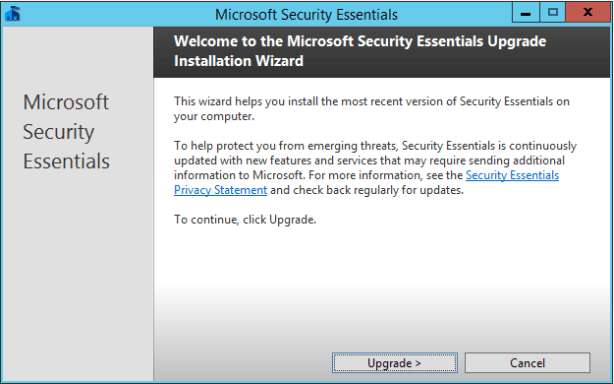Click the 'your computer.' text line
Viewport: 614px width, 384px height.
tap(214, 116)
